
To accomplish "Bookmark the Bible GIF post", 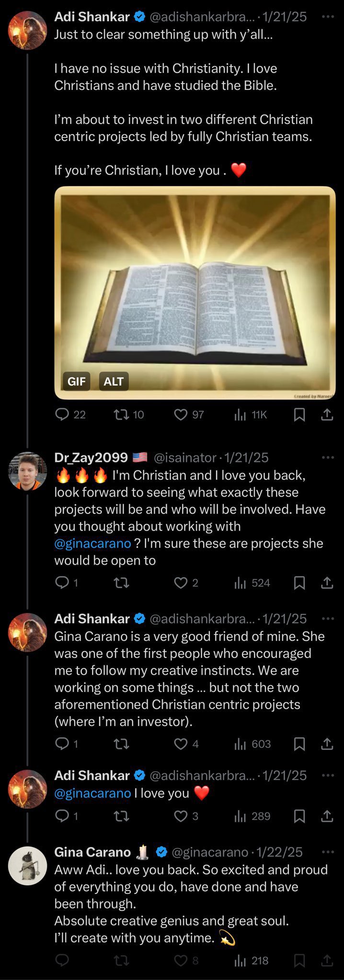I will [x=299, y=414].
